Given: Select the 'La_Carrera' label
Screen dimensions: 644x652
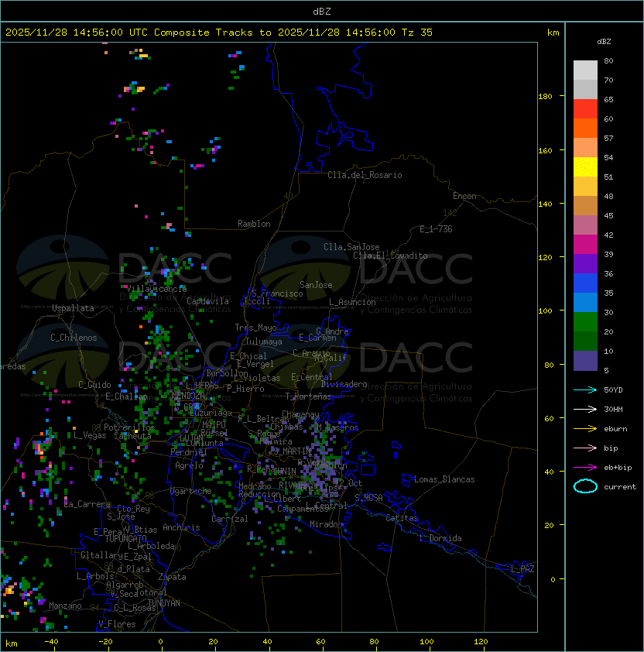Looking at the screenshot, I should (87, 504).
